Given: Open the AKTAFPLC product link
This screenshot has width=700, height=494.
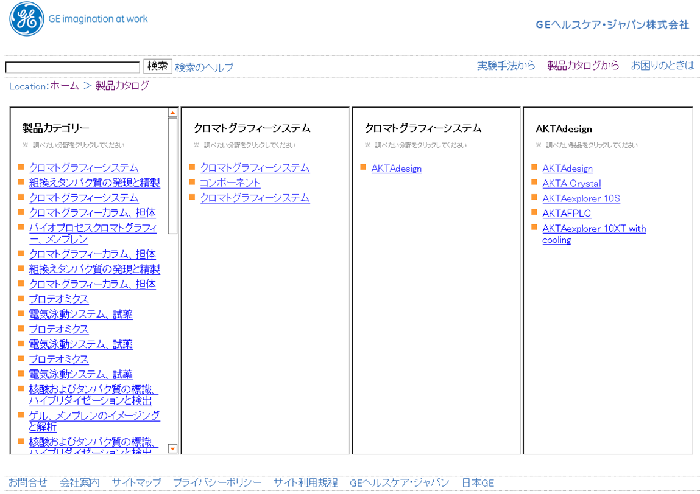Looking at the screenshot, I should (567, 213).
